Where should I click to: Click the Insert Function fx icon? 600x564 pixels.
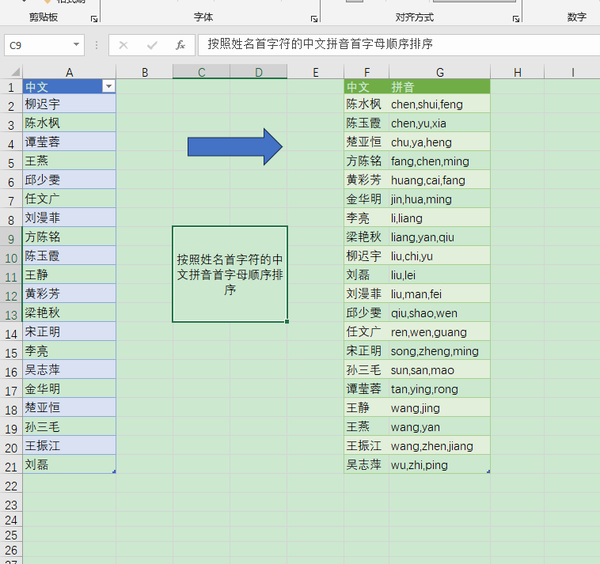tap(180, 45)
